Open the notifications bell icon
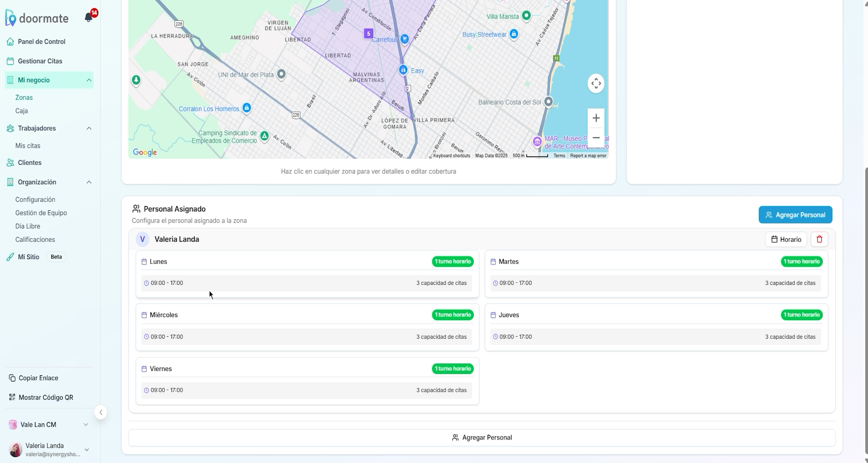 89,17
